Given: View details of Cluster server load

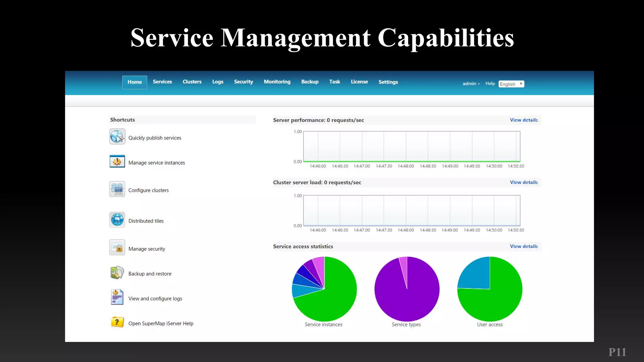Looking at the screenshot, I should point(524,182).
